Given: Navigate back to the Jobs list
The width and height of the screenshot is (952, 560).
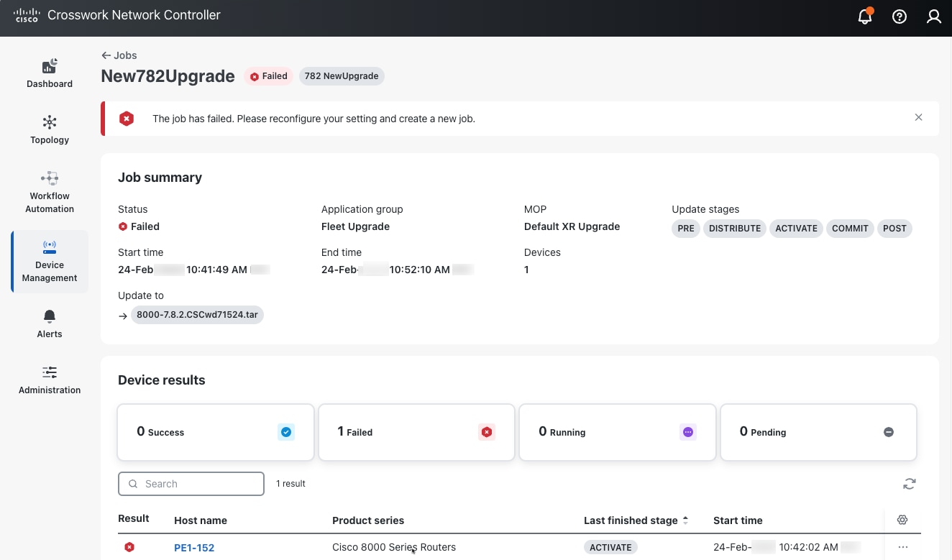Looking at the screenshot, I should 119,55.
